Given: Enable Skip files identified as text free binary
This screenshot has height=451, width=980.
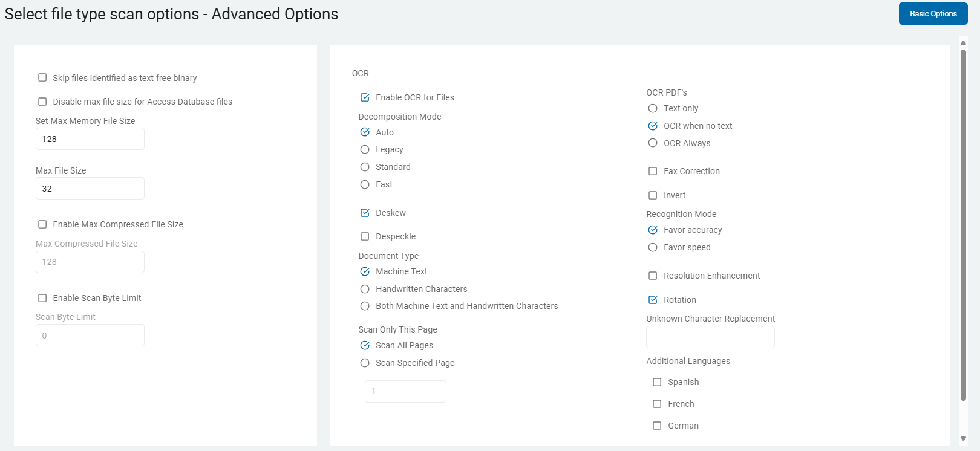Looking at the screenshot, I should click(x=42, y=77).
